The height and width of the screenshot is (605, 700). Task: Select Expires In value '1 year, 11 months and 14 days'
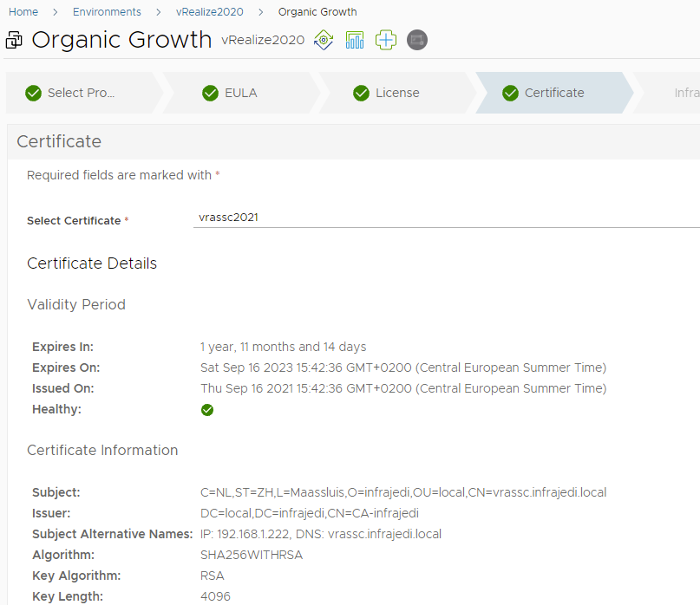point(283,347)
